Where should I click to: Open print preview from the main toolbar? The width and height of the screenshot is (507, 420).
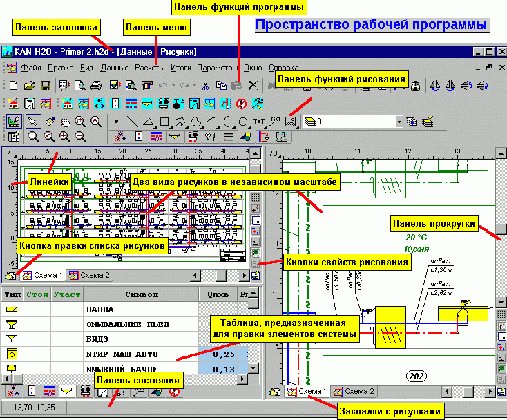(x=80, y=86)
